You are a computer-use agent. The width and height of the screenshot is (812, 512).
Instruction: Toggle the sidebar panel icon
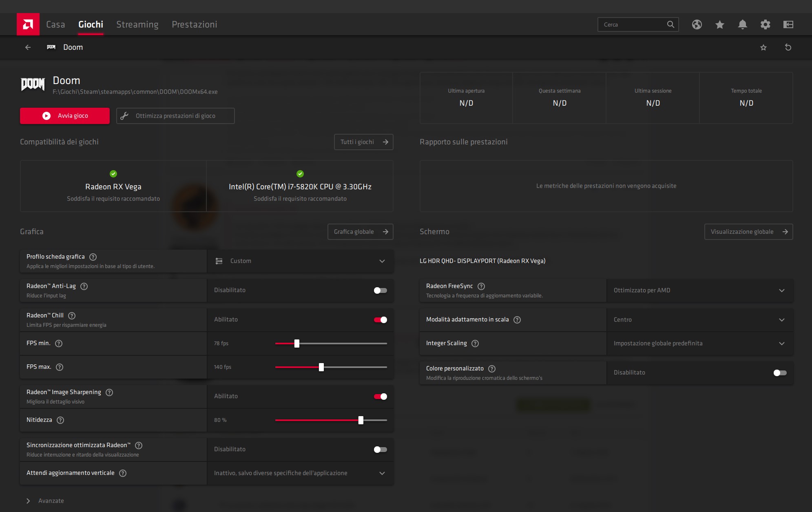point(788,24)
